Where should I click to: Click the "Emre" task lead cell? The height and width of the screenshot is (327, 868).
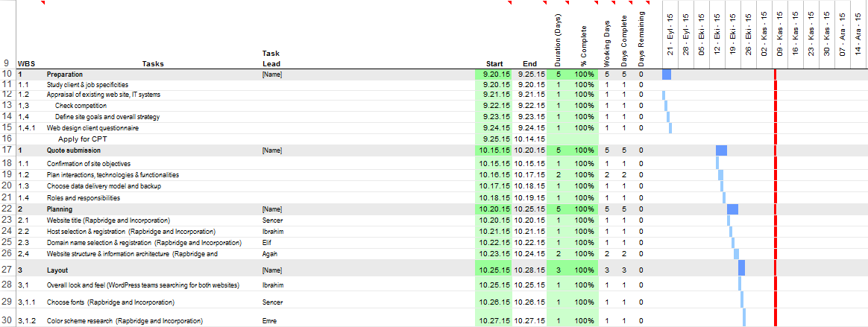[x=271, y=321]
